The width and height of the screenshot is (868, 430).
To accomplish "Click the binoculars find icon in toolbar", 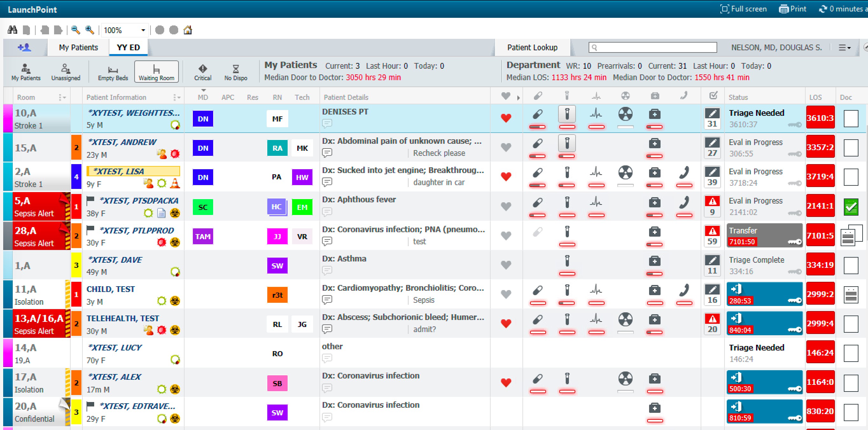I will (x=12, y=30).
